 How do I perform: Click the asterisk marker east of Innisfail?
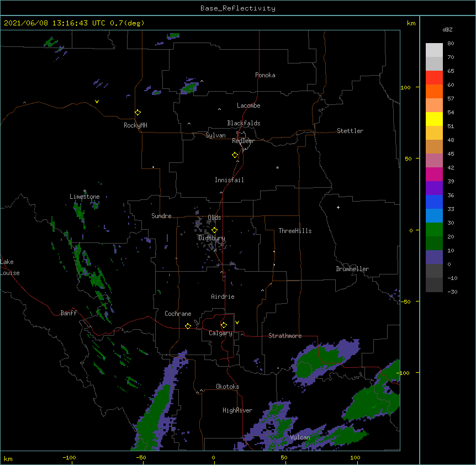point(277,167)
